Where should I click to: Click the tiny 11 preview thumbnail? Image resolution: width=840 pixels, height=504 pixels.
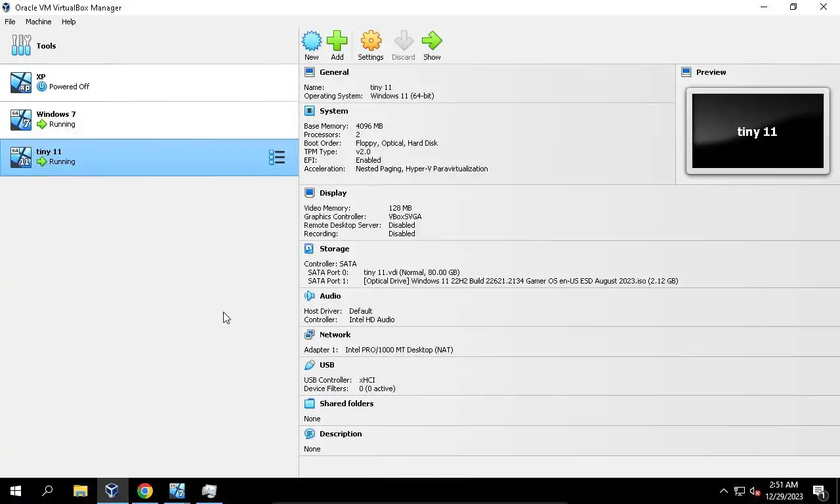tap(757, 131)
